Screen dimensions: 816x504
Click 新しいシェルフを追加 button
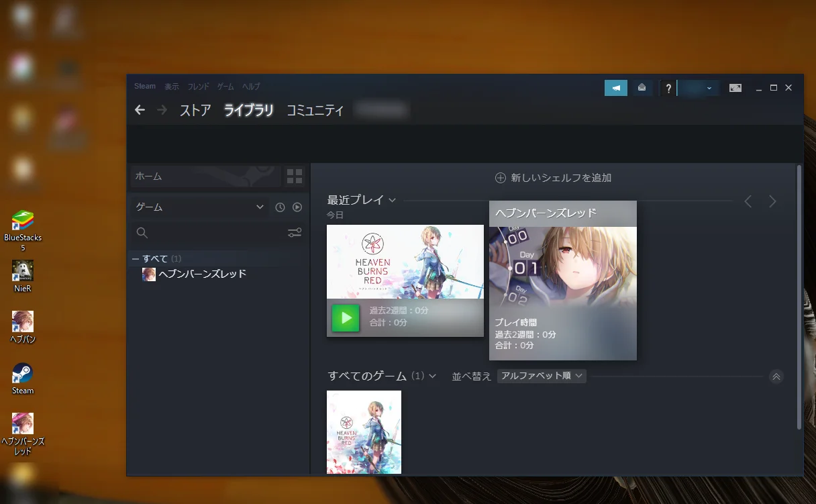click(553, 178)
